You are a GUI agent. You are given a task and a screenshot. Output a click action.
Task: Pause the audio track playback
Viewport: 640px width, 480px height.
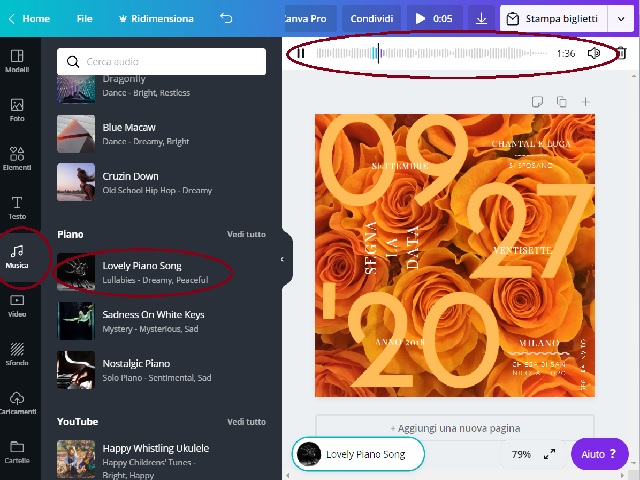pos(301,53)
